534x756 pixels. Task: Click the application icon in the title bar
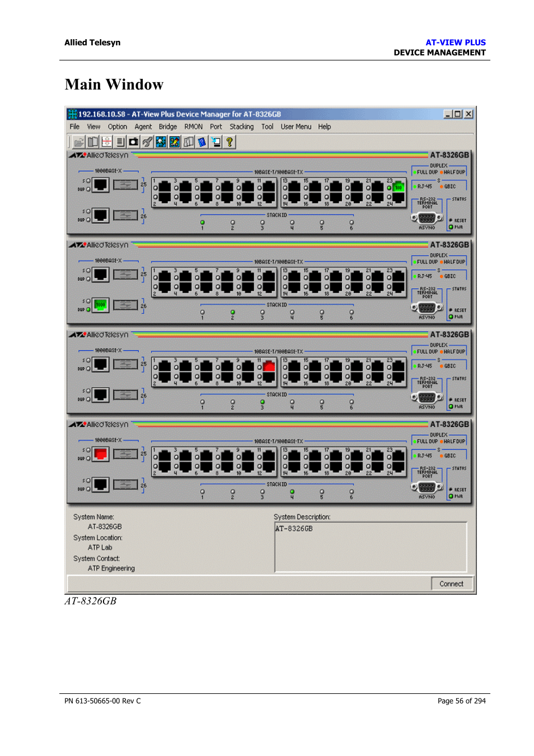point(72,114)
